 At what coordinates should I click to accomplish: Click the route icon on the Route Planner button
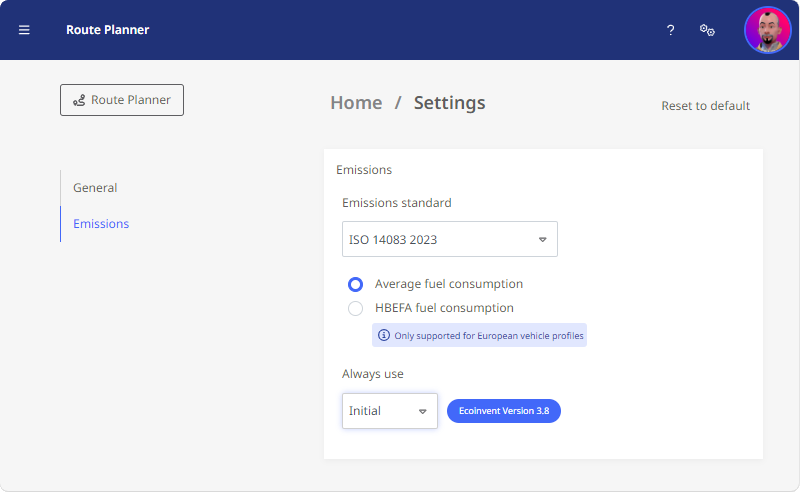click(x=79, y=101)
